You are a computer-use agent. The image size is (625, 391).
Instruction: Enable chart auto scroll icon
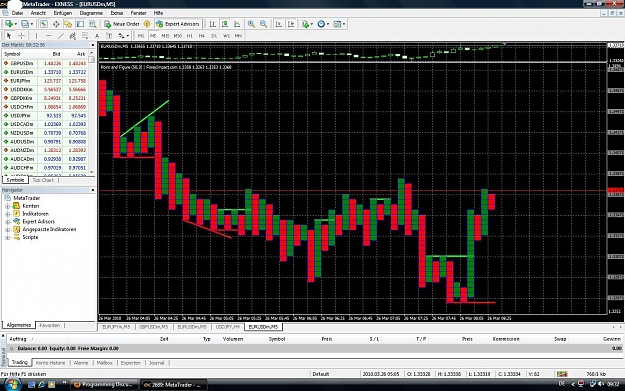click(x=279, y=24)
